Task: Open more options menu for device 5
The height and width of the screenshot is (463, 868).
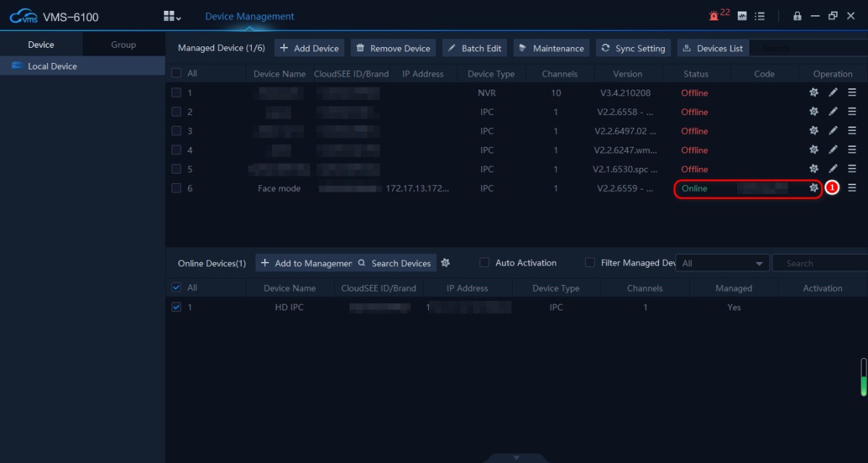Action: click(852, 169)
